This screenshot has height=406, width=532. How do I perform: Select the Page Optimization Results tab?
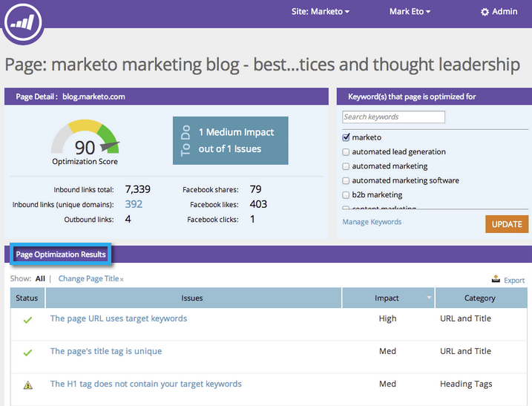61,255
